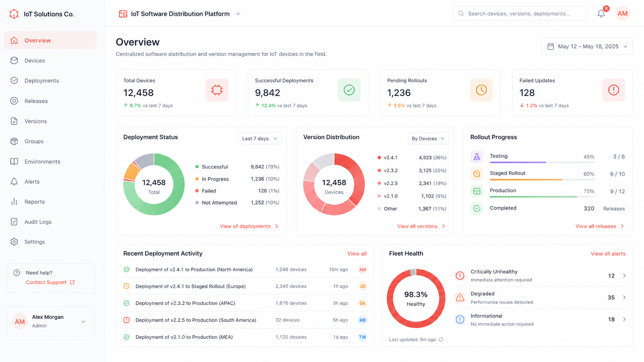
Task: Click the Deployment Status donut chart
Action: coord(154,184)
